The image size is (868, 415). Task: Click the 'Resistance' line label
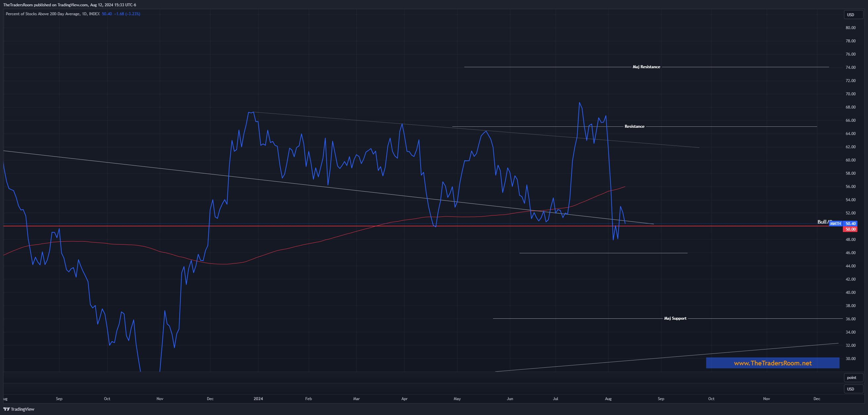tap(634, 126)
